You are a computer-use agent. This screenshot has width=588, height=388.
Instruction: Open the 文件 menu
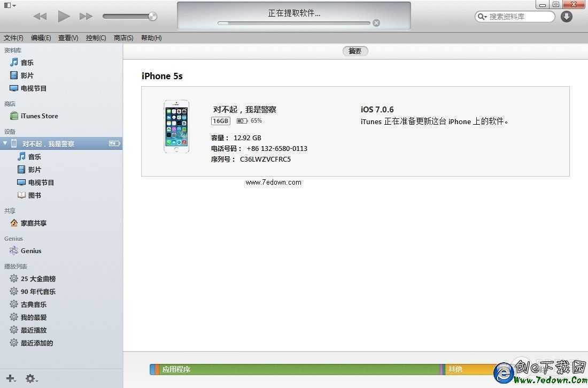pyautogui.click(x=13, y=37)
